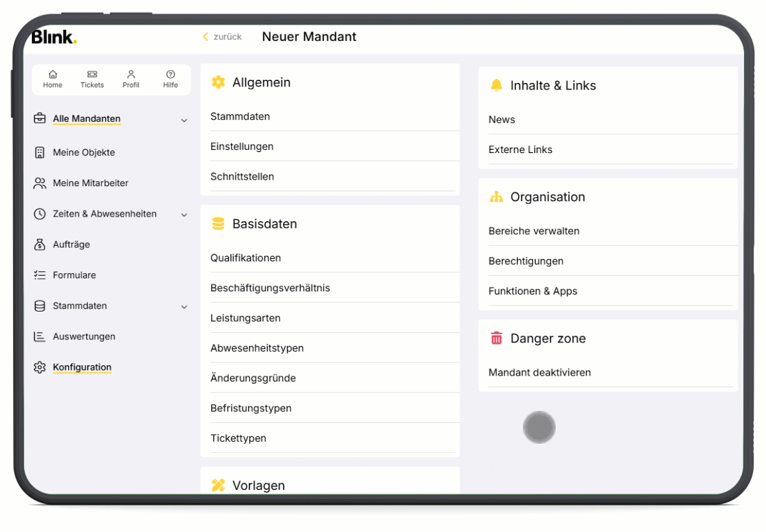The image size is (766, 532).
Task: Click the Home icon in top navigation
Action: click(53, 75)
